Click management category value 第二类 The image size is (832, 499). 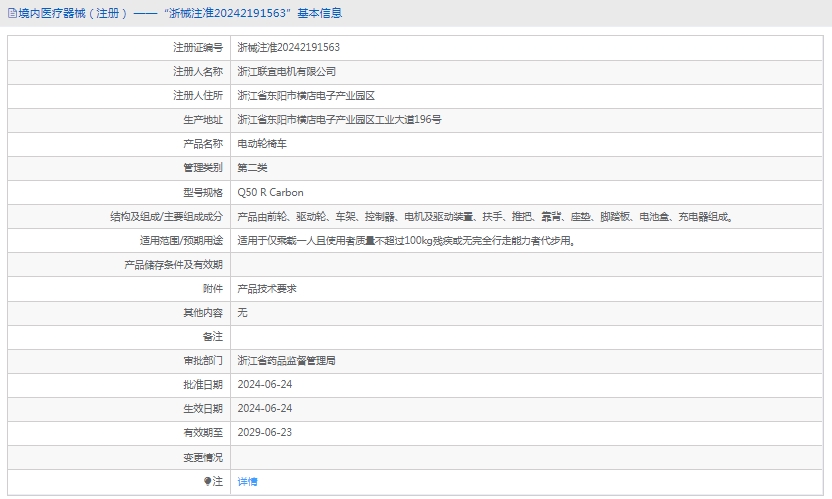click(252, 168)
